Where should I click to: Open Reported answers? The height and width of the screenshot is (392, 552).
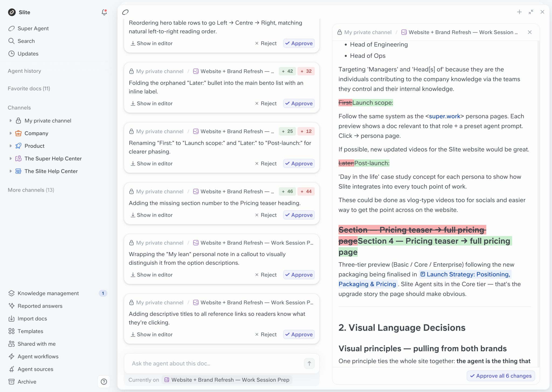tap(40, 306)
